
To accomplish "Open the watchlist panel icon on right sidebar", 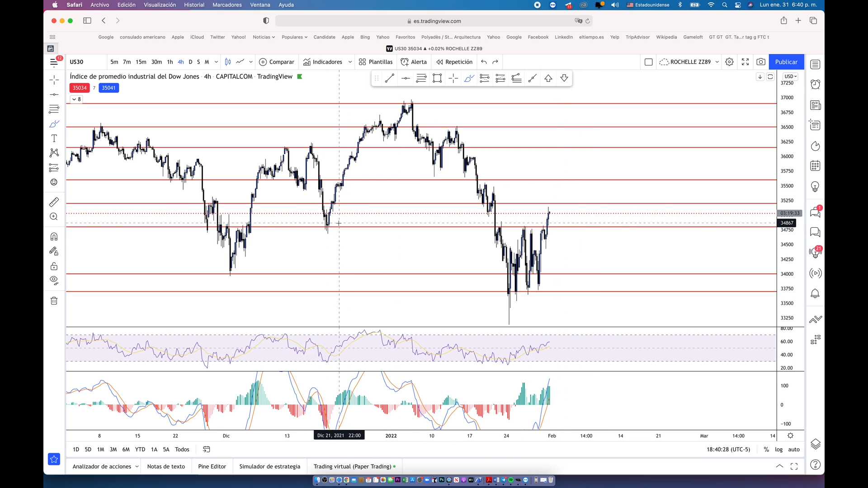I will click(815, 65).
